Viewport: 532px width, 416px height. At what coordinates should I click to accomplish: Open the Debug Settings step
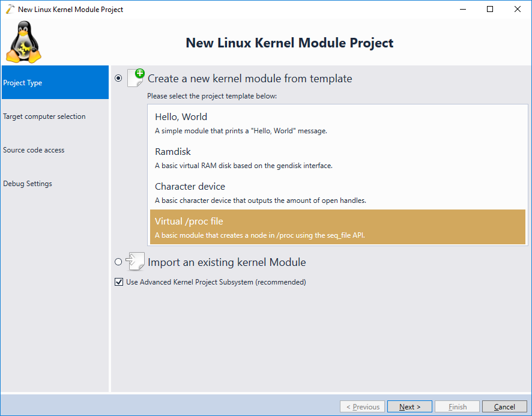[55, 183]
